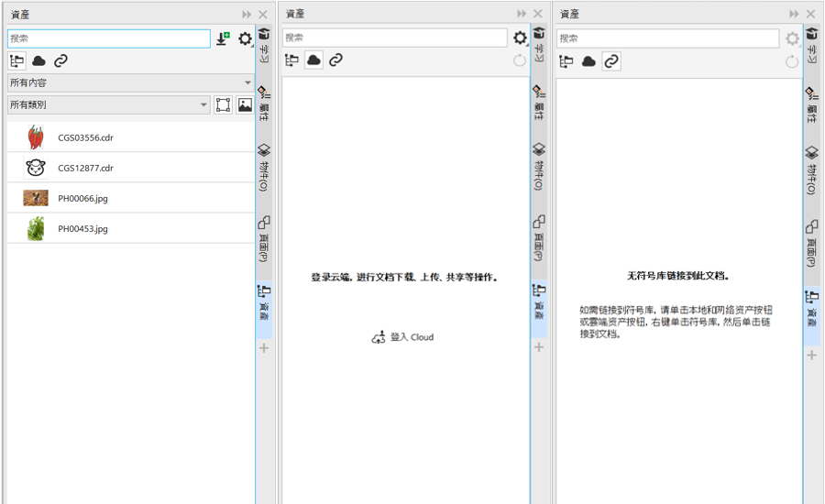
Task: Toggle the image preview button next to 所有類別
Action: (245, 105)
